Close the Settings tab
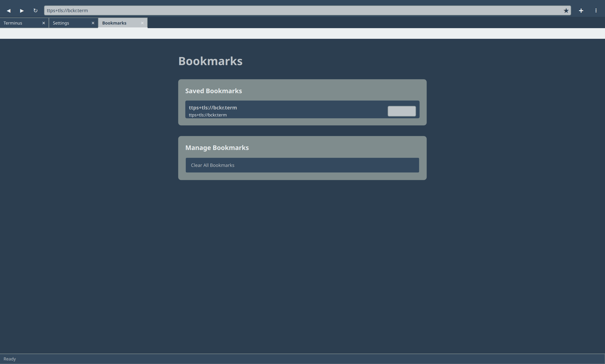The width and height of the screenshot is (605, 364). [93, 23]
